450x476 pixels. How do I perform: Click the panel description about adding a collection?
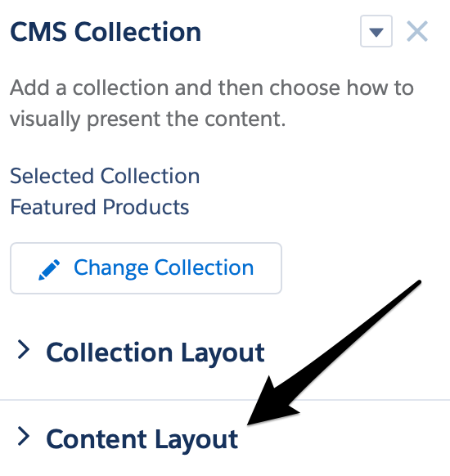click(x=212, y=103)
